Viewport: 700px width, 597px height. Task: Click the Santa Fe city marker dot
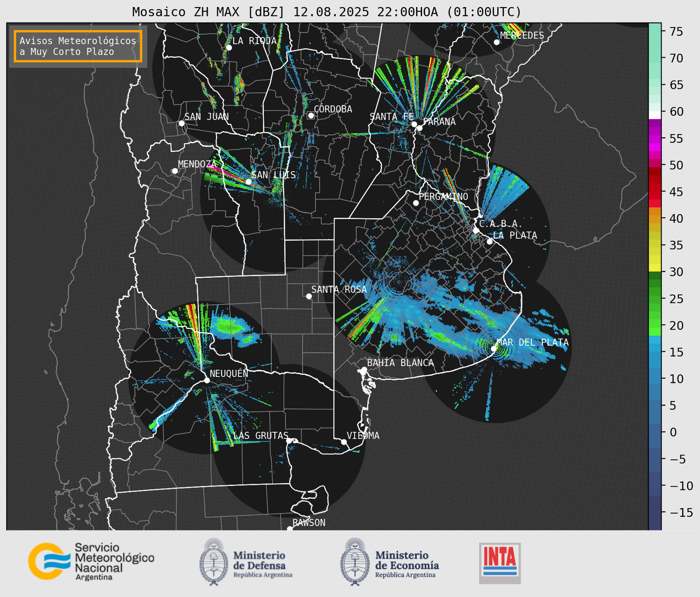pyautogui.click(x=414, y=124)
